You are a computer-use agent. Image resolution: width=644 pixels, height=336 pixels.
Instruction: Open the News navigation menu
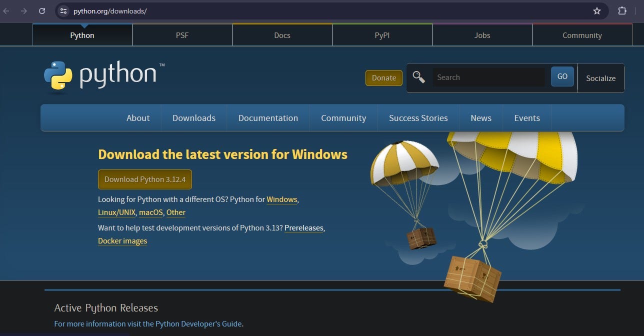point(481,118)
